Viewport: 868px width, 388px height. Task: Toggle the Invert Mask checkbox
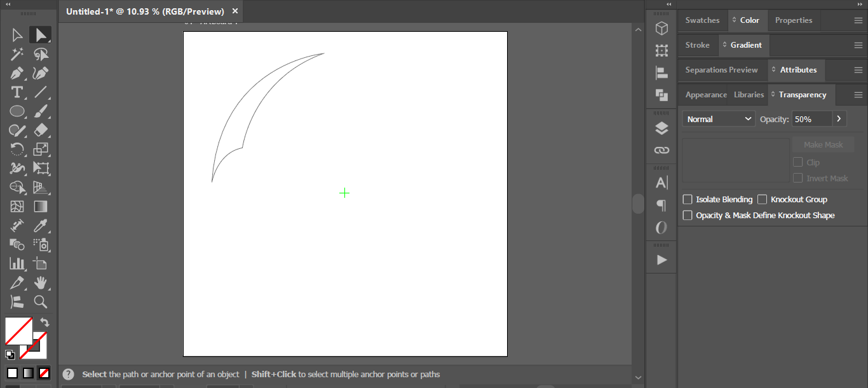click(798, 179)
